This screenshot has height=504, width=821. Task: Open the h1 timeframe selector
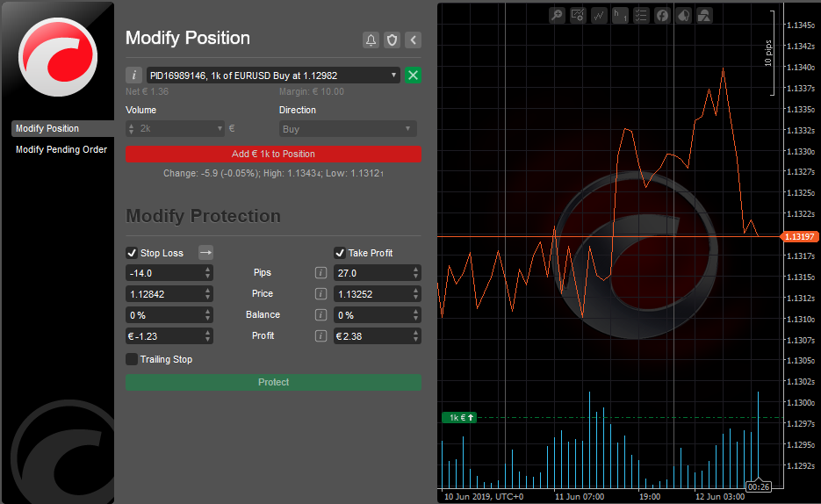tap(620, 15)
